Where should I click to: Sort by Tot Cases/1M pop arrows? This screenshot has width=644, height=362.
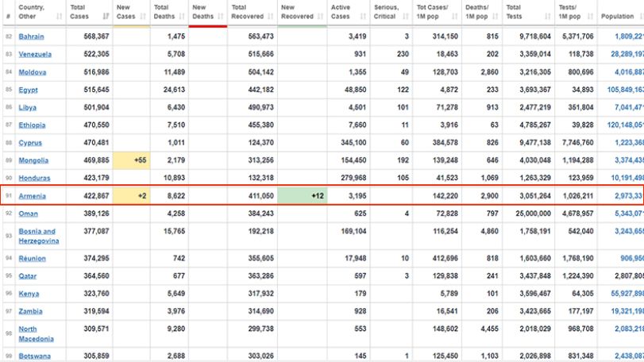455,17
